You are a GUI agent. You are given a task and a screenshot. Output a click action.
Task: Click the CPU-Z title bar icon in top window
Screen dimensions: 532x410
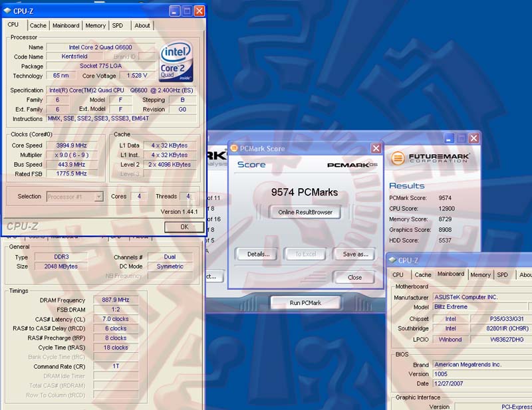(x=7, y=11)
